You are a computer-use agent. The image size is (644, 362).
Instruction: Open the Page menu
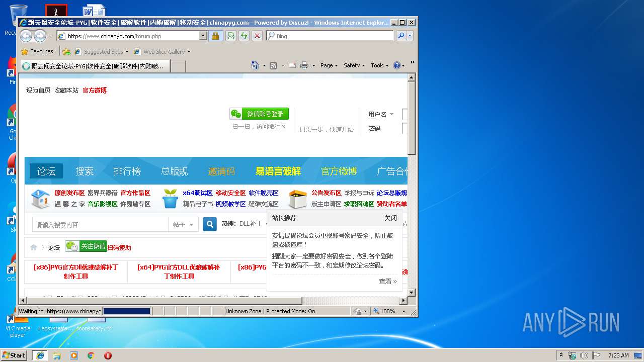point(329,65)
